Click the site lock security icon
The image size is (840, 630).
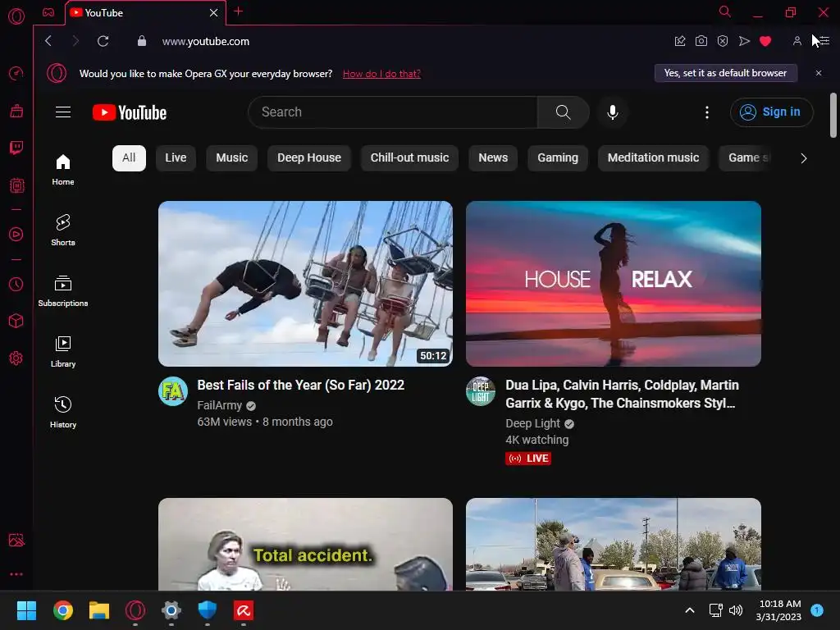141,41
